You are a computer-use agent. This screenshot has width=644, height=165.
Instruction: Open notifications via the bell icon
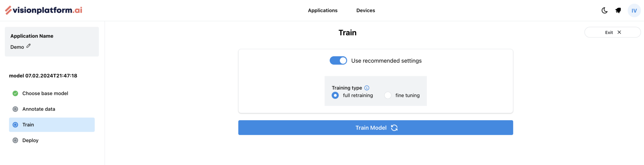tap(618, 10)
